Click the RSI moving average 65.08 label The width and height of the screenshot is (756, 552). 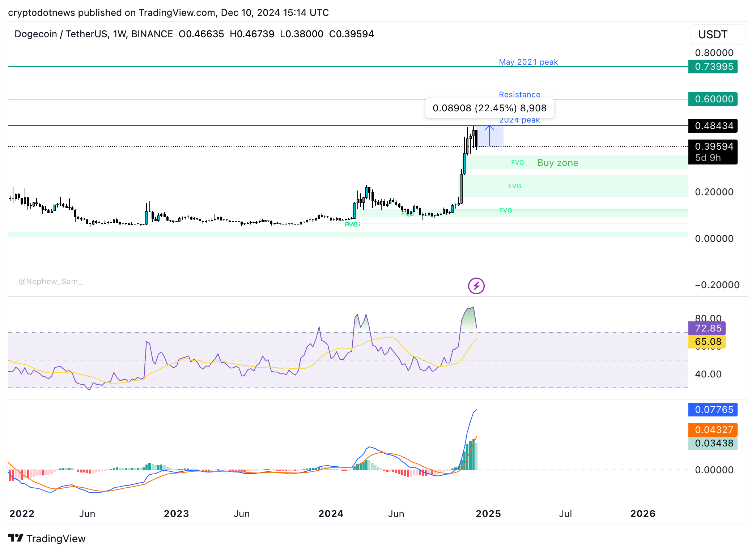click(x=707, y=342)
